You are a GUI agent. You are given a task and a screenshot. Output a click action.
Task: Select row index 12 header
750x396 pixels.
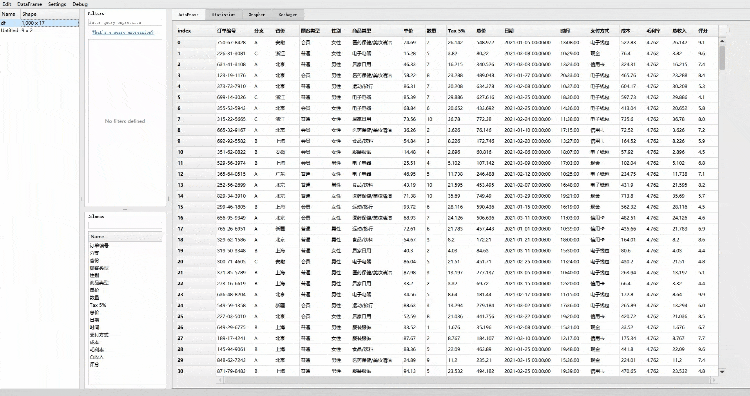click(196, 174)
